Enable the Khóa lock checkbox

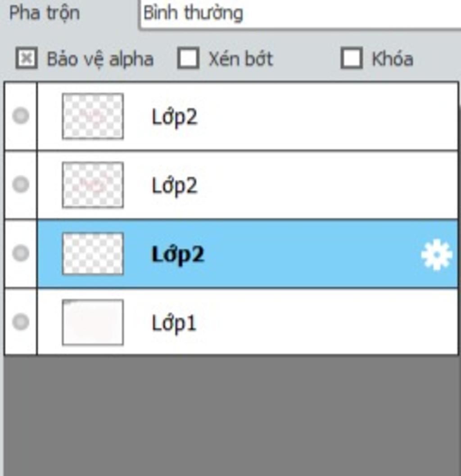[x=351, y=58]
